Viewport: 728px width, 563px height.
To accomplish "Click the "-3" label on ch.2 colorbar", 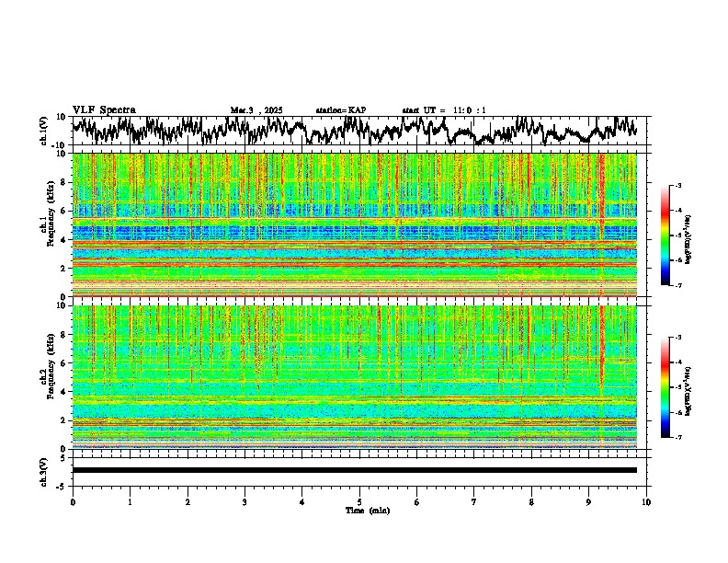I will [x=677, y=338].
